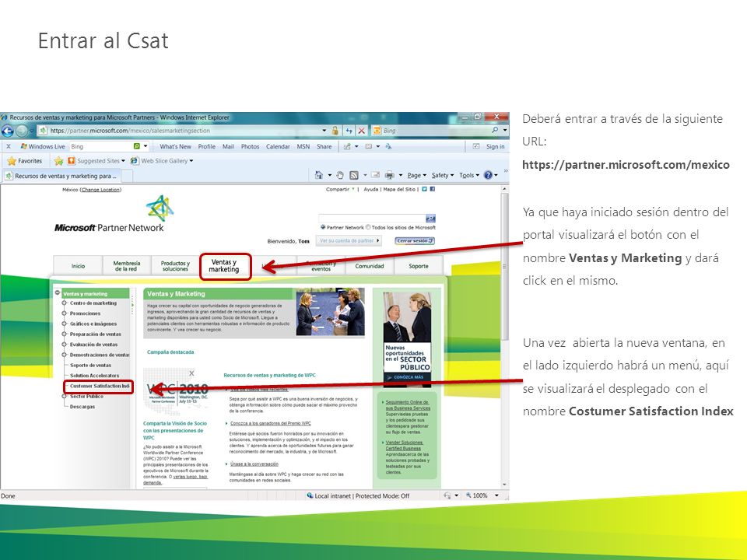The width and height of the screenshot is (747, 560).
Task: Click the Add to Favorites Bar star icon
Action: (58, 161)
